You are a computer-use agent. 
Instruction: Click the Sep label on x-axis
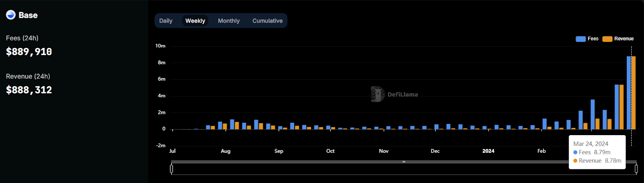click(x=279, y=151)
